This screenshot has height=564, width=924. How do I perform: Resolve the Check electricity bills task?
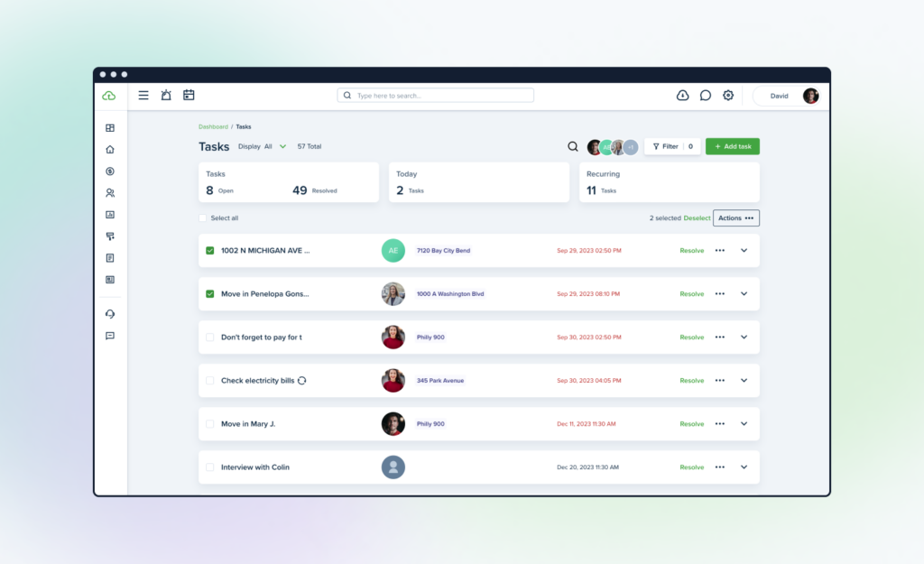[692, 380]
